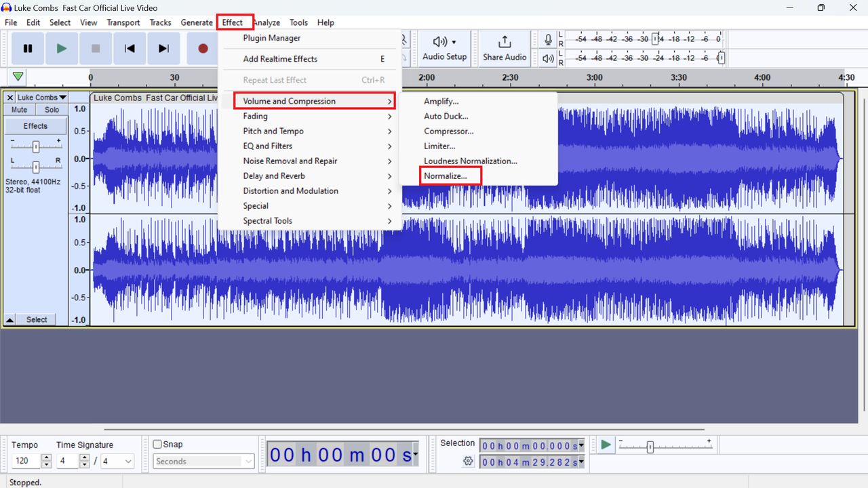The image size is (868, 488).
Task: Click the Stop icon
Action: [x=96, y=48]
